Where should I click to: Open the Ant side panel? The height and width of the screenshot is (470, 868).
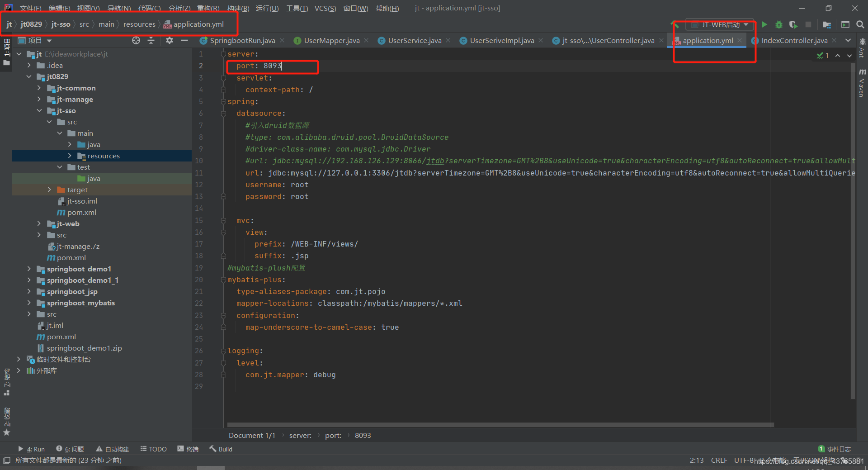pos(862,47)
